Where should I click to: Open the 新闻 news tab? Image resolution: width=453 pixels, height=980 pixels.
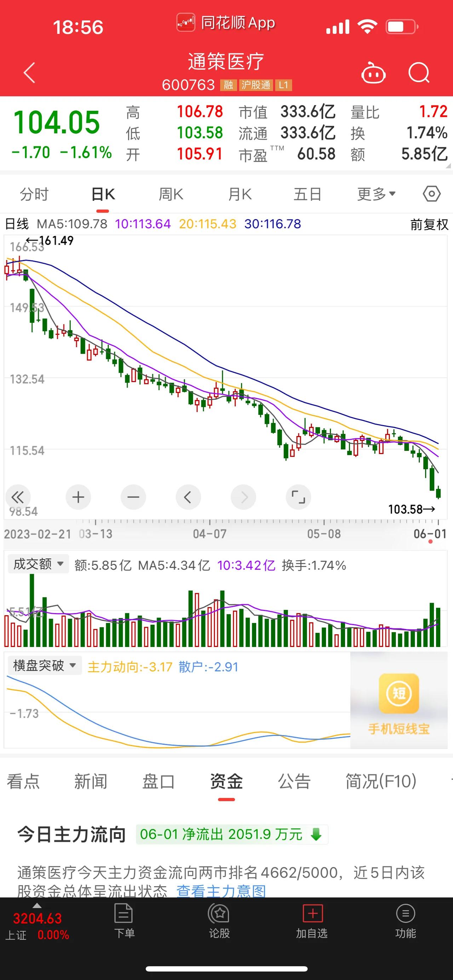click(x=91, y=781)
